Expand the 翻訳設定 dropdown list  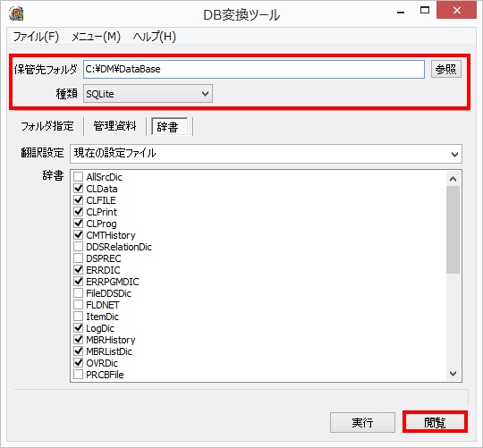click(266, 154)
